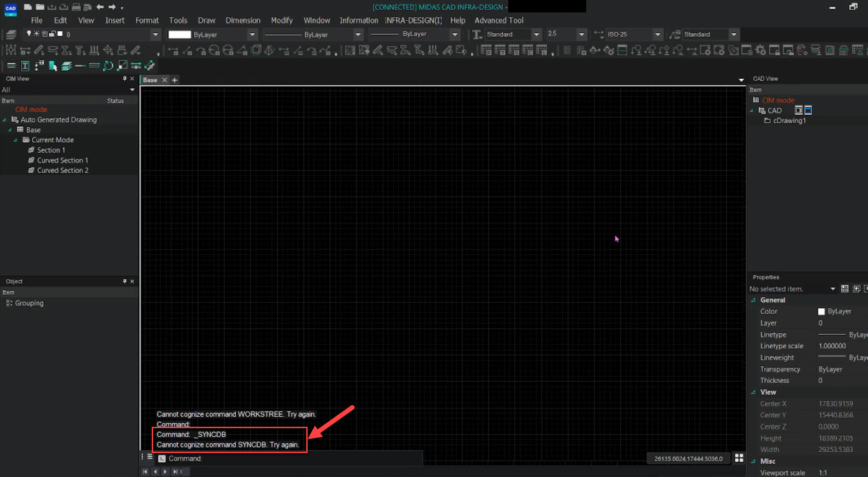Click the boxed I text icon in bottom toolbar
Image resolution: width=868 pixels, height=477 pixels.
pos(25,66)
